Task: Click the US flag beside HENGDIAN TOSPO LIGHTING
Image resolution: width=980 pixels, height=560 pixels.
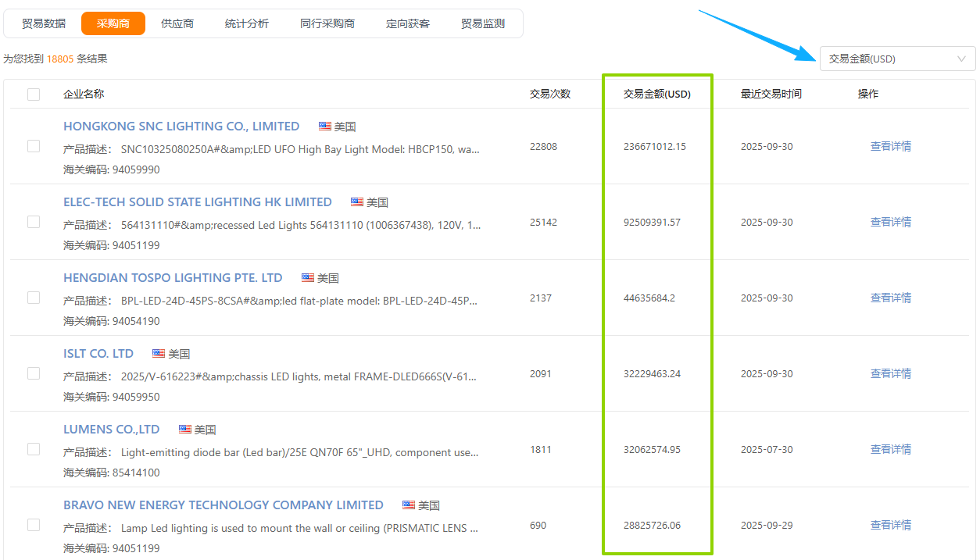Action: click(308, 278)
